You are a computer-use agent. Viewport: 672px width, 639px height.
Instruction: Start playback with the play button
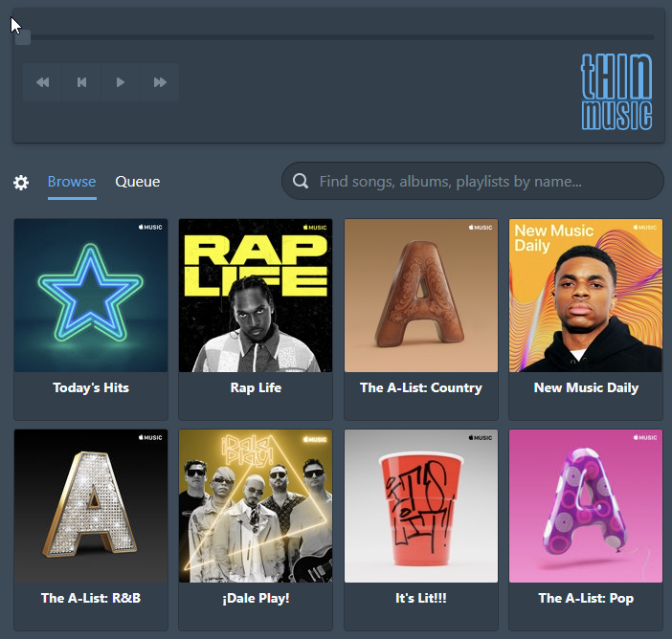coord(121,82)
